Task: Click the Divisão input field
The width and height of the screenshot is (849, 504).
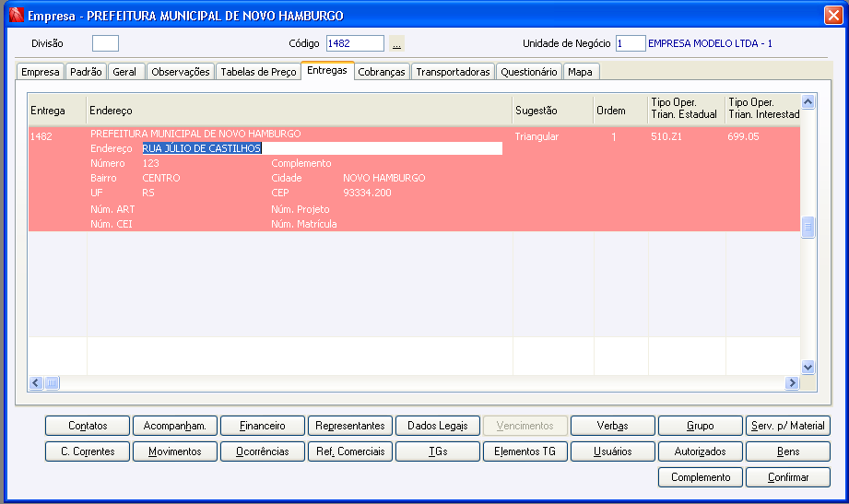Action: click(106, 43)
